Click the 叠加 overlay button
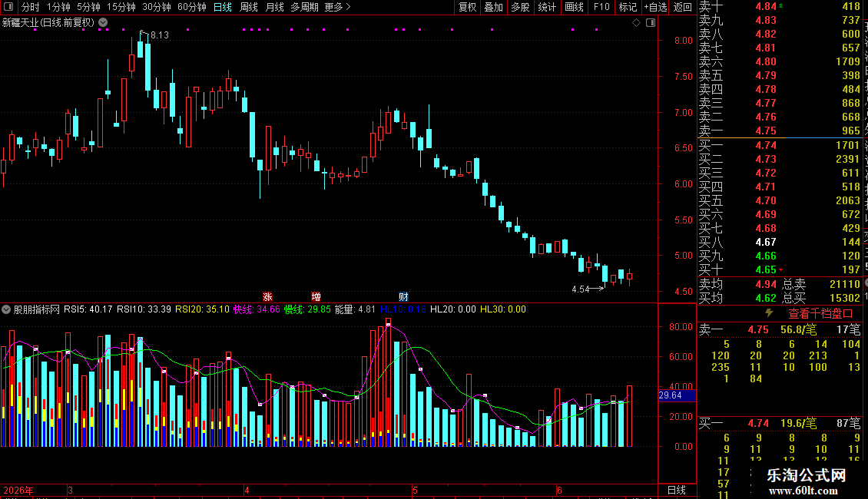The height and width of the screenshot is (499, 868). pos(493,7)
